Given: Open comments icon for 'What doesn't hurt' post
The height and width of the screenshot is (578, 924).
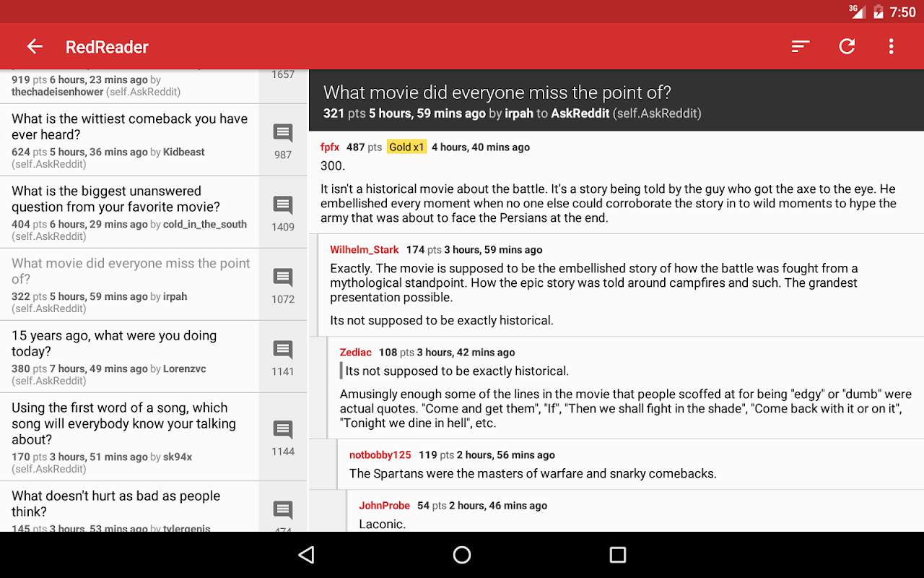Looking at the screenshot, I should 283,509.
